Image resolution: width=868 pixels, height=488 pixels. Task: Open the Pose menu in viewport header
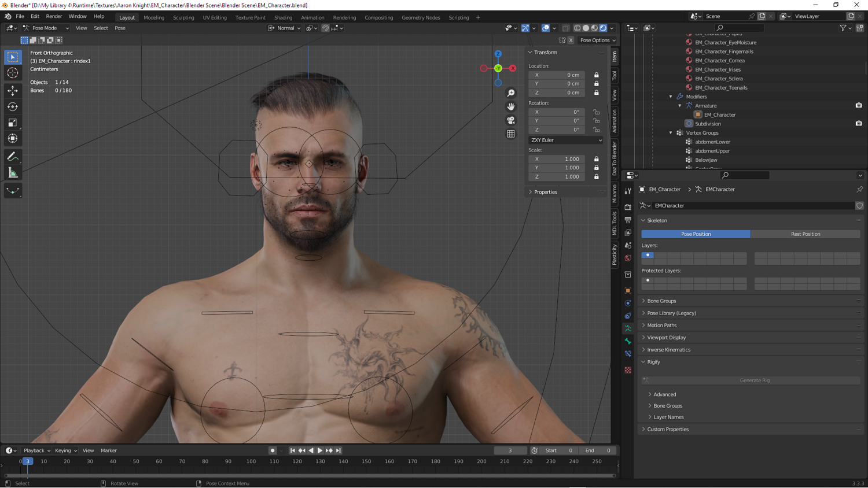(x=120, y=28)
